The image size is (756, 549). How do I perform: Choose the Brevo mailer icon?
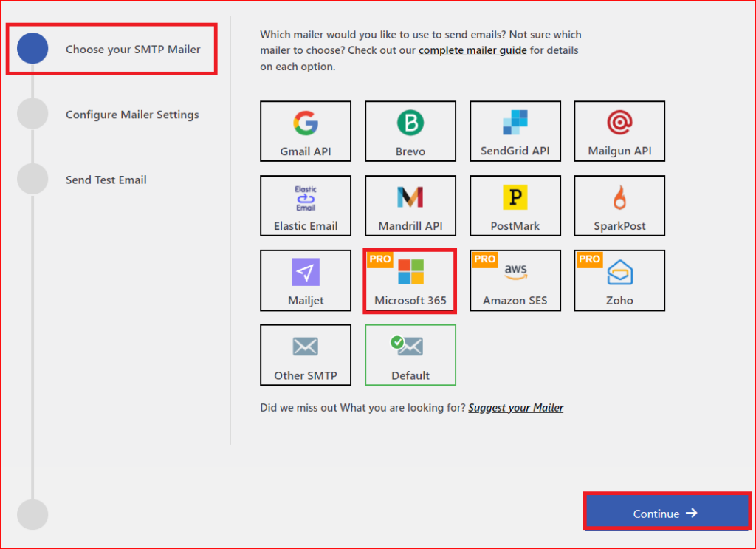pos(410,131)
